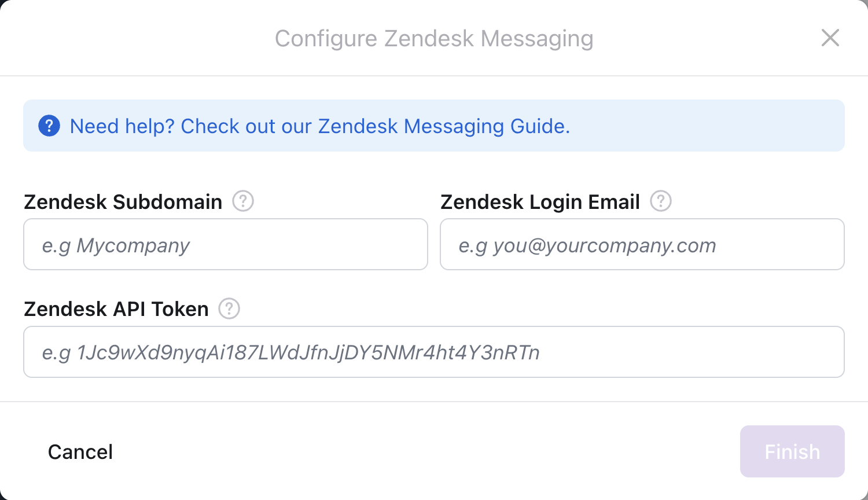Focus the Zendesk Subdomain input field
This screenshot has height=500, width=868.
coord(226,244)
